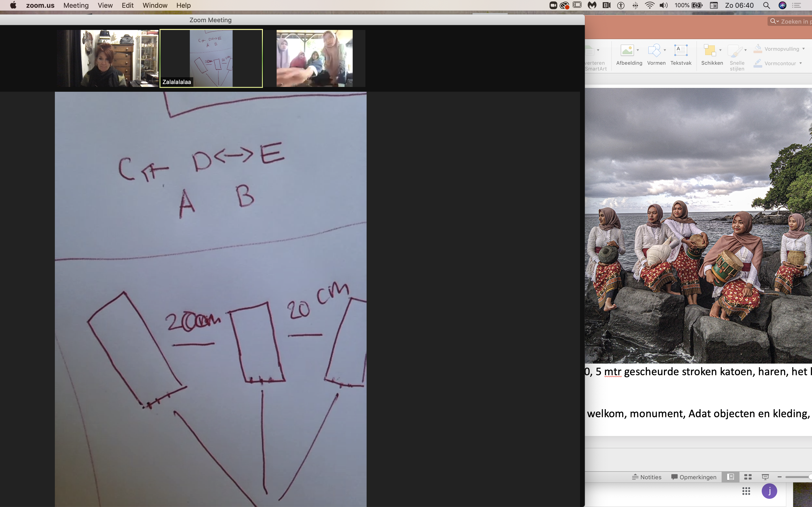812x507 pixels.
Task: Click the zoom level slider track
Action: 797,477
